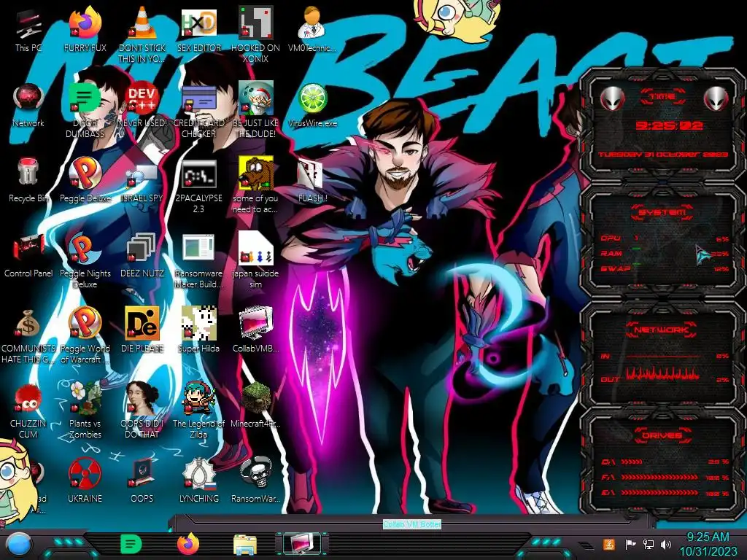Select the DRIVES widget header
747x560 pixels.
662,435
